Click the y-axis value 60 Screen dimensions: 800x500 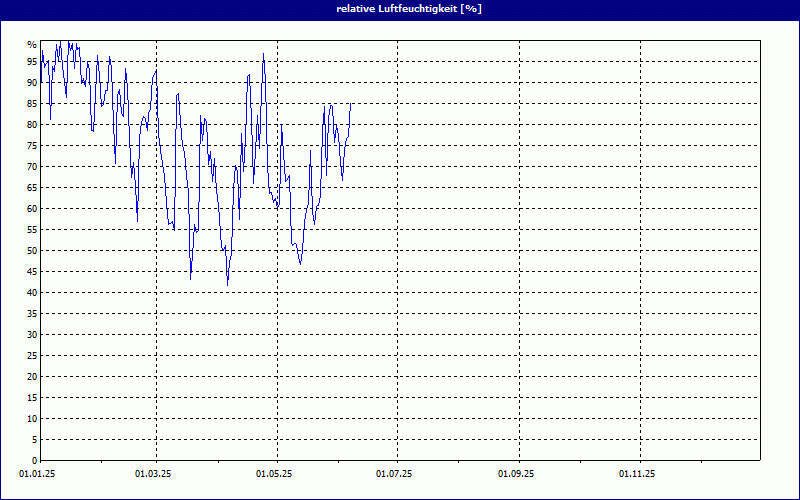click(32, 209)
